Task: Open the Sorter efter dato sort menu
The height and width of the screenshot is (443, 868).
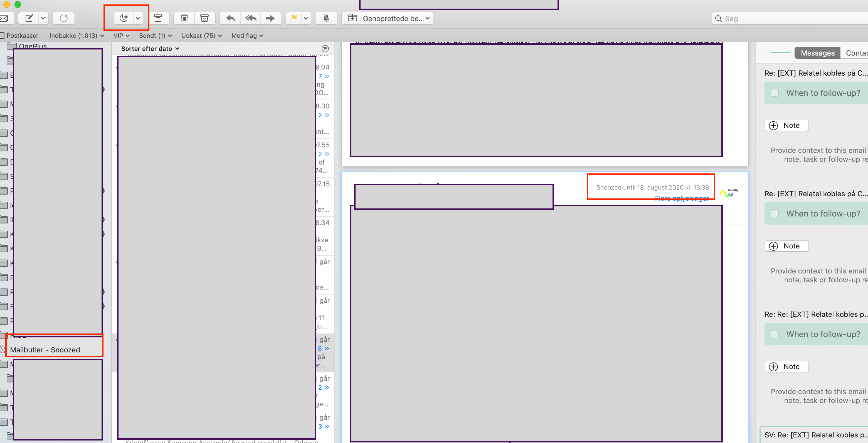Action: [x=150, y=48]
